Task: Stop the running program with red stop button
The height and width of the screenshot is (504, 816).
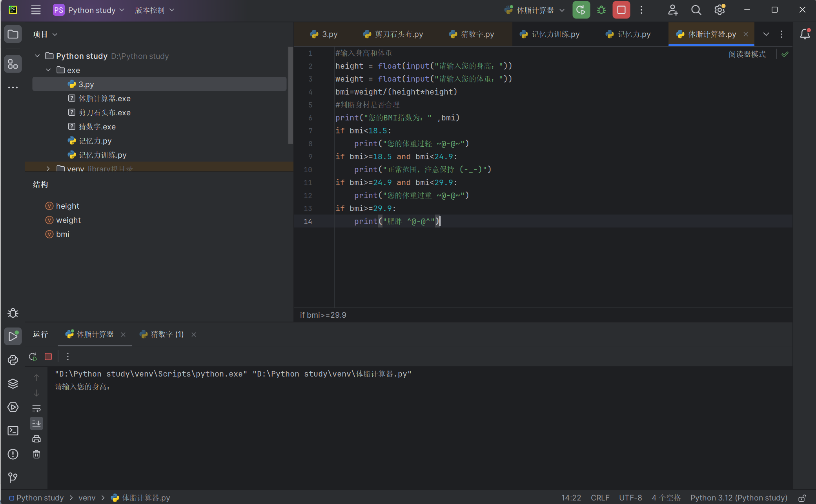Action: coord(621,10)
